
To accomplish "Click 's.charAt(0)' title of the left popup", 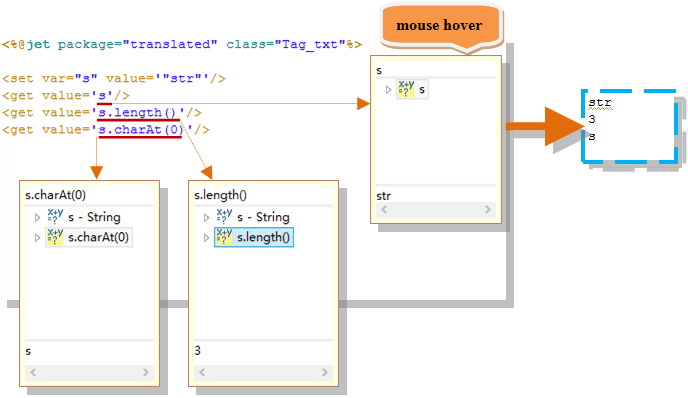I will click(55, 195).
